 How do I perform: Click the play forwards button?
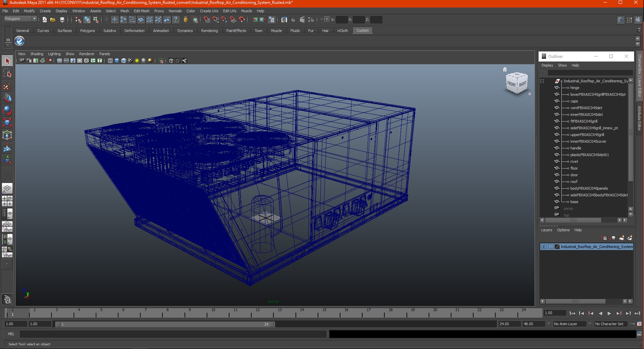609,313
